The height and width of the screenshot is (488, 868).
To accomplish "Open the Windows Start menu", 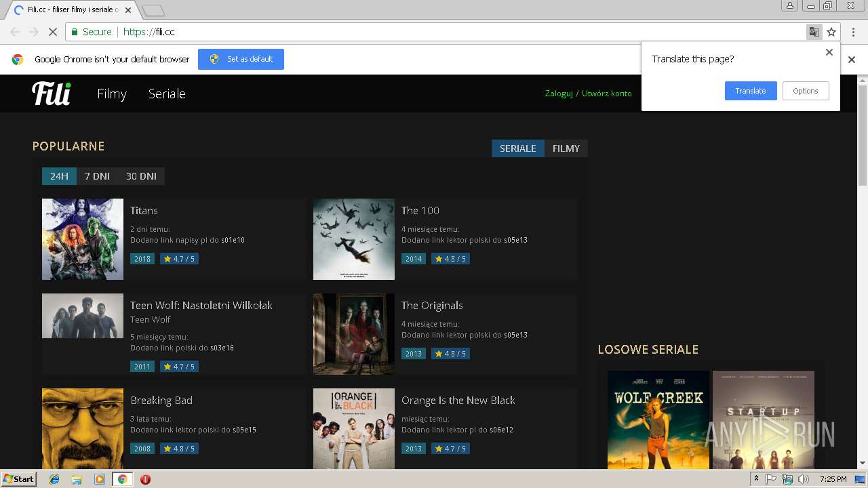I will pos(18,479).
